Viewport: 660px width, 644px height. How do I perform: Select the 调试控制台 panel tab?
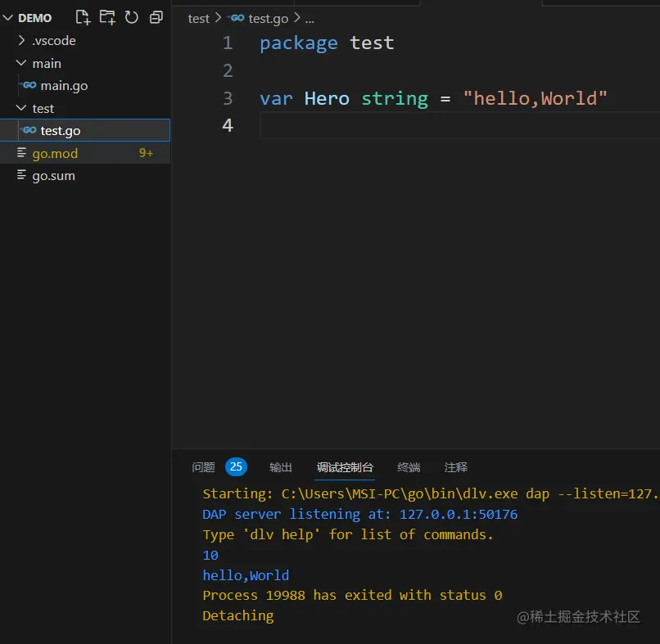[345, 467]
